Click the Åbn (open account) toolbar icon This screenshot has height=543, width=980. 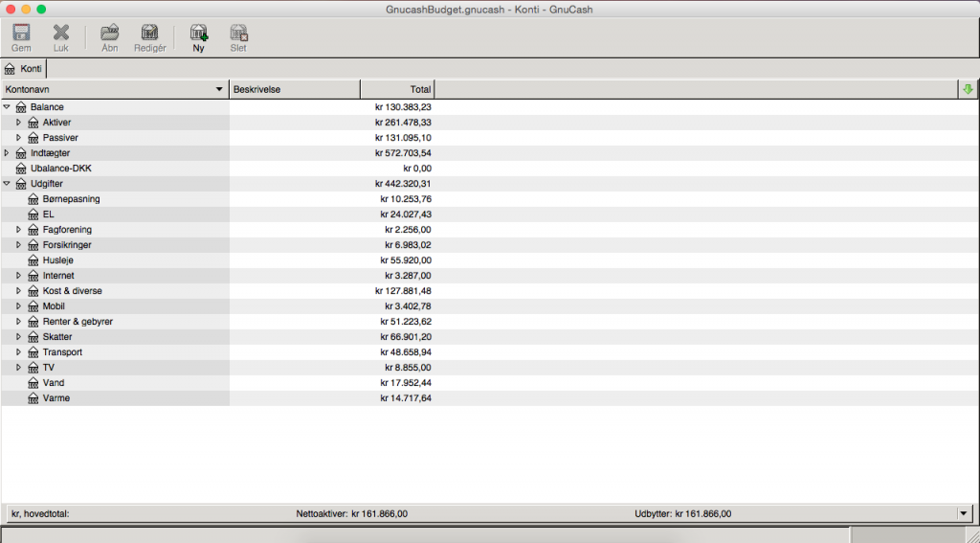(x=110, y=33)
